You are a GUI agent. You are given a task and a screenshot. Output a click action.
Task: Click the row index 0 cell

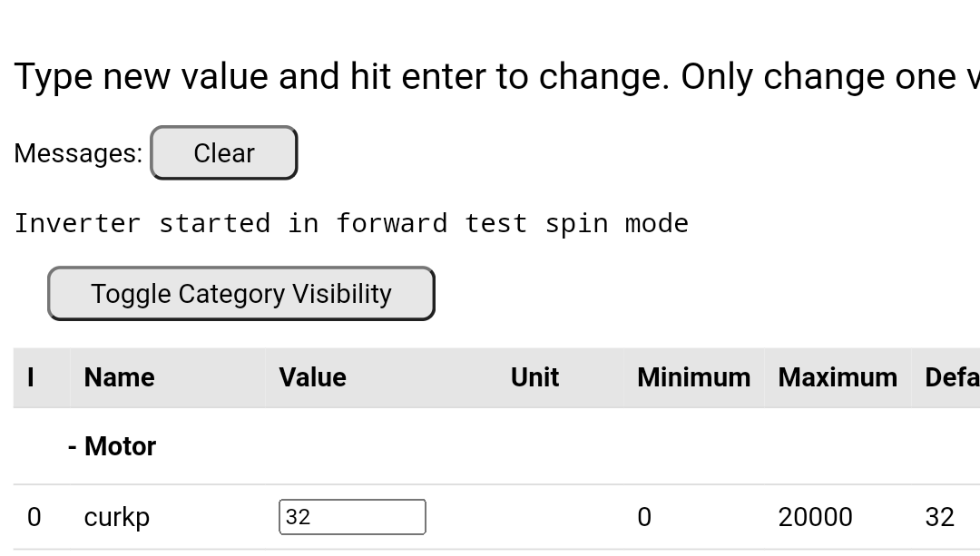tap(34, 517)
